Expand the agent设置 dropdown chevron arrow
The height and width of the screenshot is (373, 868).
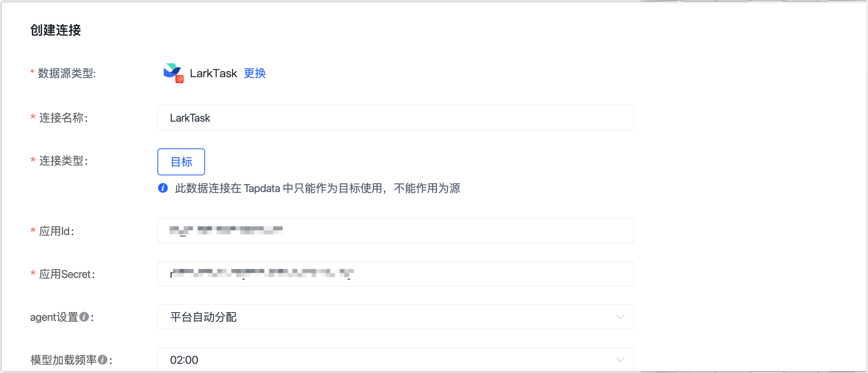pos(620,317)
